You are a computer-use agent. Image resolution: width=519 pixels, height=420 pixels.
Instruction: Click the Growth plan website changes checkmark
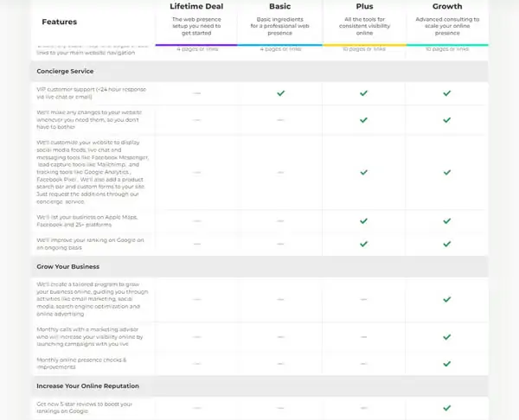(447, 120)
